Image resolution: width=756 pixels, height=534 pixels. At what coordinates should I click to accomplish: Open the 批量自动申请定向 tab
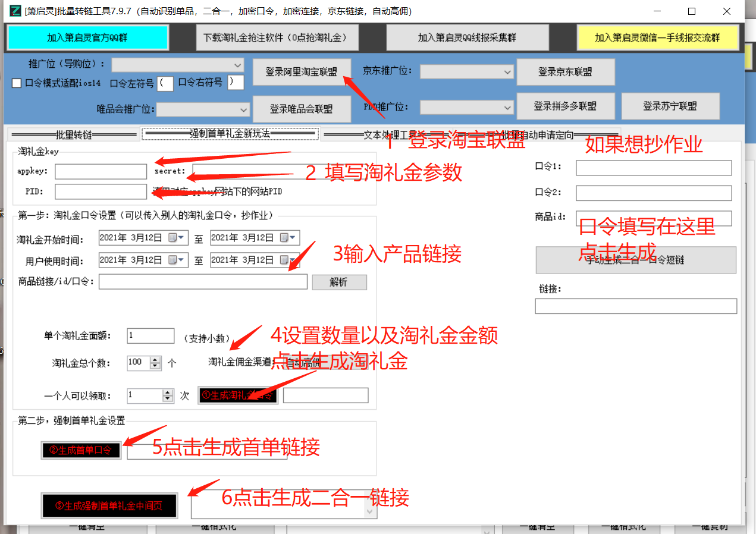click(538, 135)
